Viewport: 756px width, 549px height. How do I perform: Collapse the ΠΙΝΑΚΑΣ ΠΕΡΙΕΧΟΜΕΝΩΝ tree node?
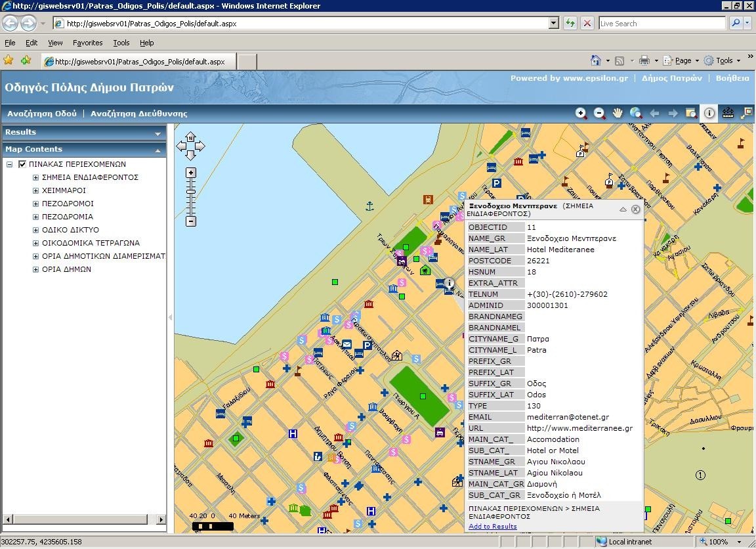tap(10, 164)
